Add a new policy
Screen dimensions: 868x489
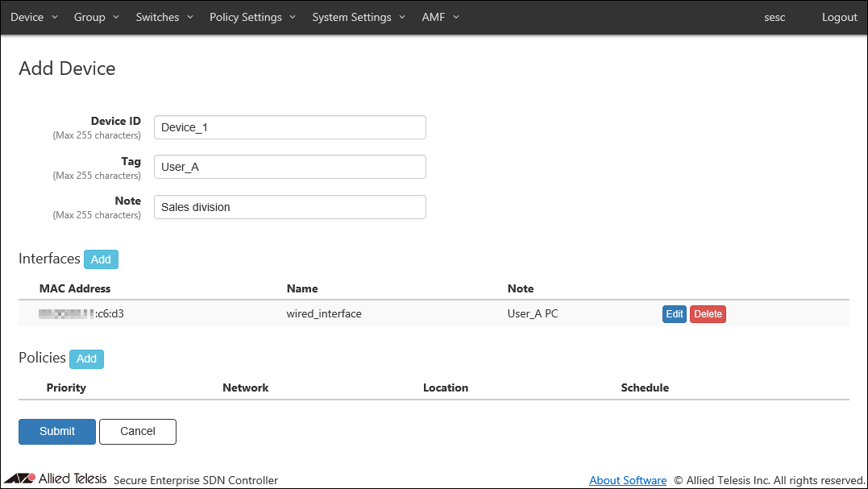click(86, 359)
